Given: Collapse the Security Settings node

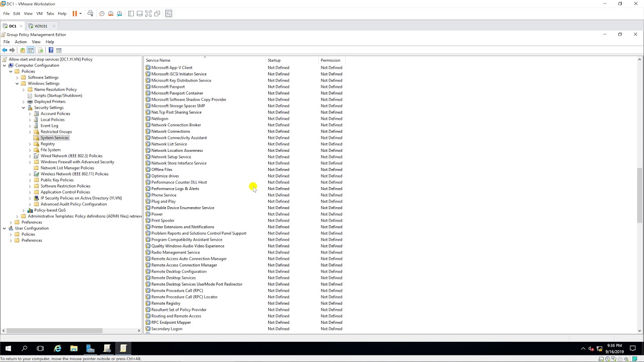Looking at the screenshot, I should (x=24, y=108).
